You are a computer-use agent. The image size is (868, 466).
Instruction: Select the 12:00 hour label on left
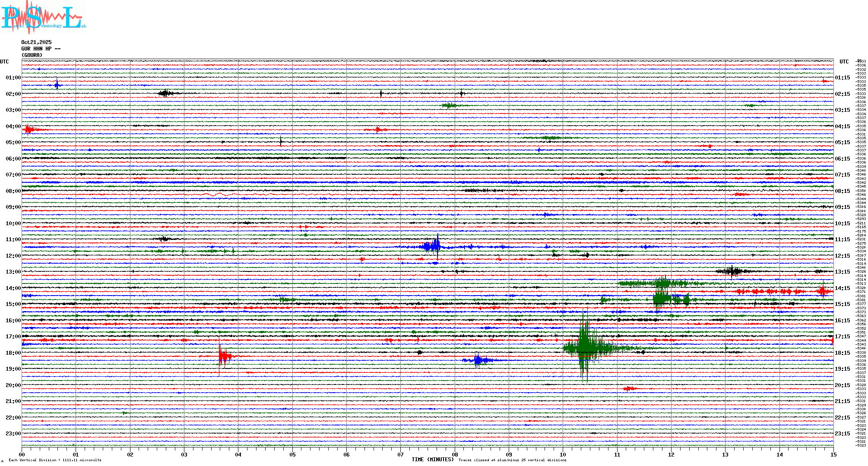[x=13, y=256]
